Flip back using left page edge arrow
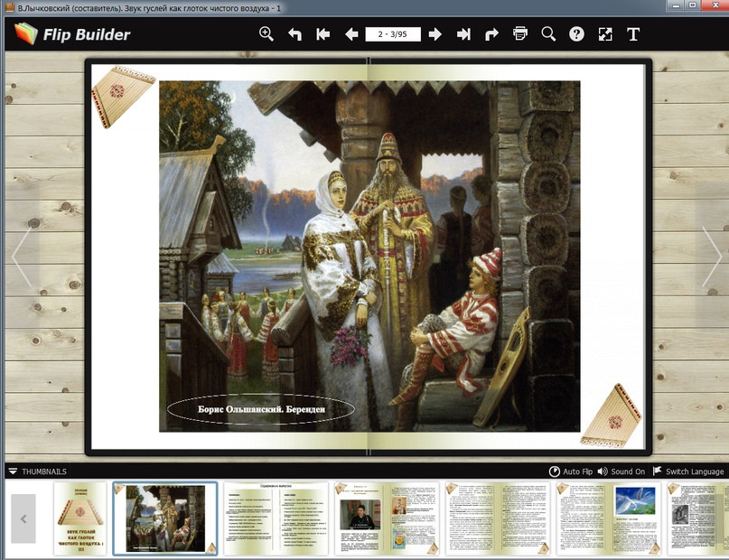This screenshot has width=729, height=560. [20, 257]
